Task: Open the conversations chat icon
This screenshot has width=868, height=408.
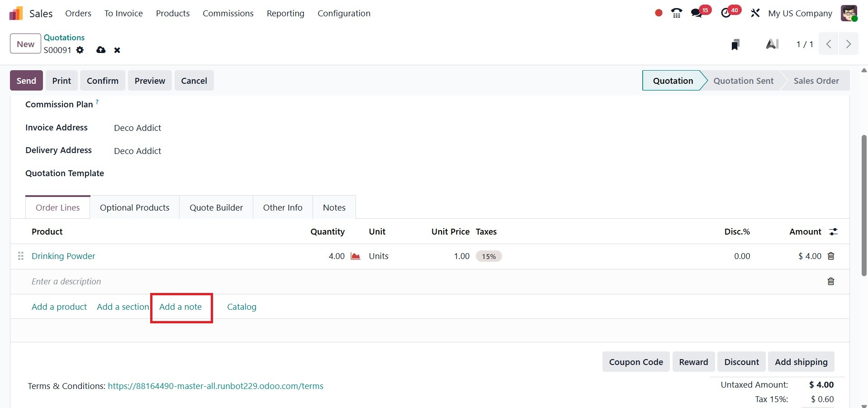Action: (697, 13)
